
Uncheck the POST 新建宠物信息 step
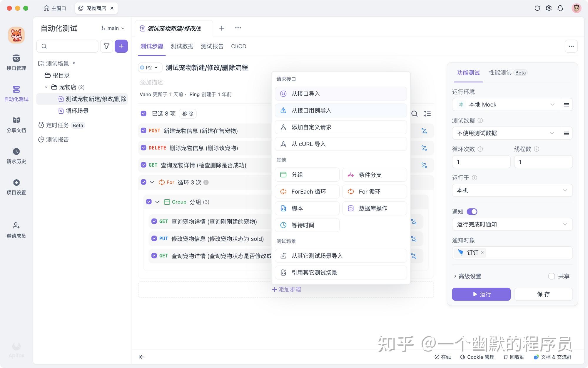(x=143, y=130)
